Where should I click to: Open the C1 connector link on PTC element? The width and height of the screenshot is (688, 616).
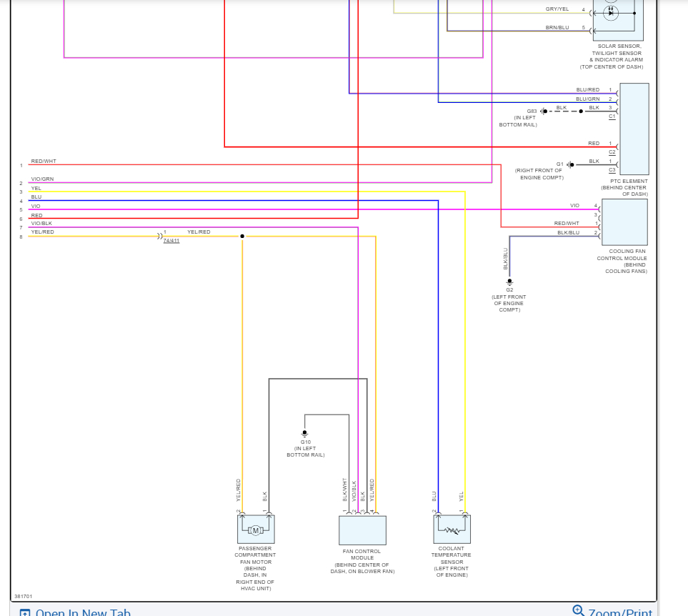click(612, 116)
